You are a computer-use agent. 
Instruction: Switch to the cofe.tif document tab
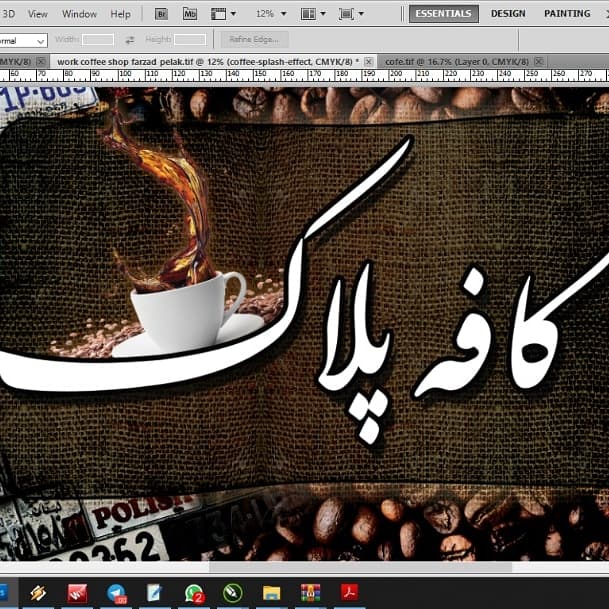[x=457, y=62]
